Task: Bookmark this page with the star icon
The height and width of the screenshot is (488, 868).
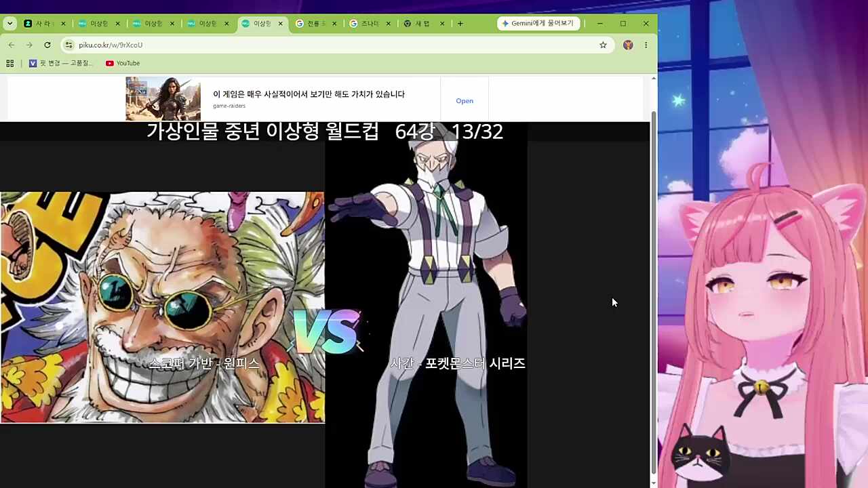Action: pyautogui.click(x=603, y=45)
